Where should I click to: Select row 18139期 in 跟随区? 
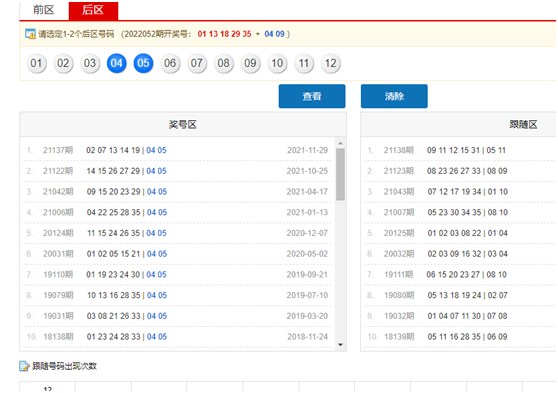point(460,336)
